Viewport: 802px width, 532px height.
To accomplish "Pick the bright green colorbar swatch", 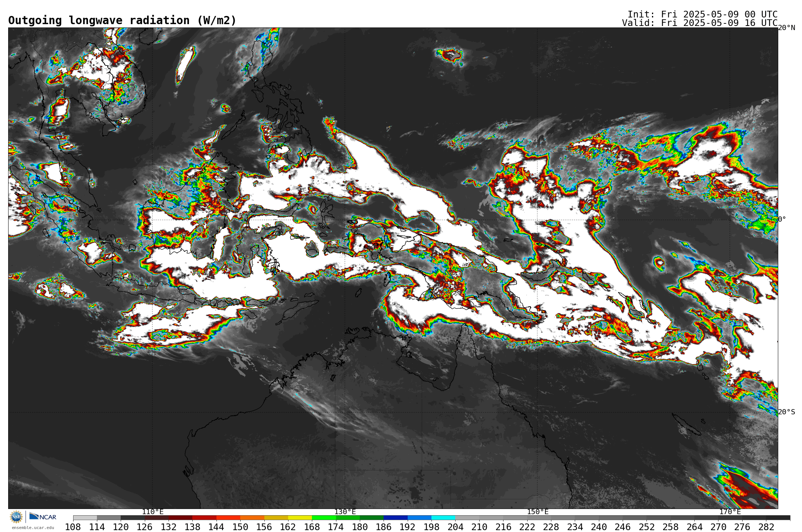I will coord(324,518).
